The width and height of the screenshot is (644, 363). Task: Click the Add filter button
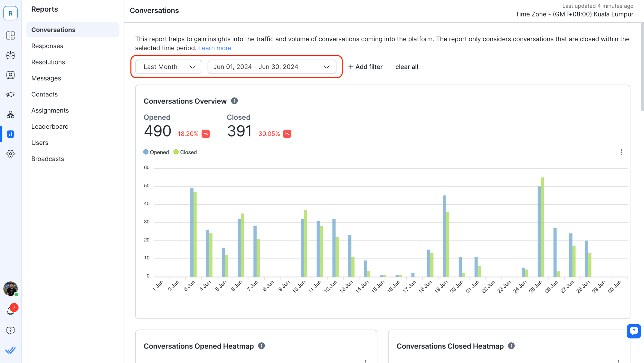point(365,67)
